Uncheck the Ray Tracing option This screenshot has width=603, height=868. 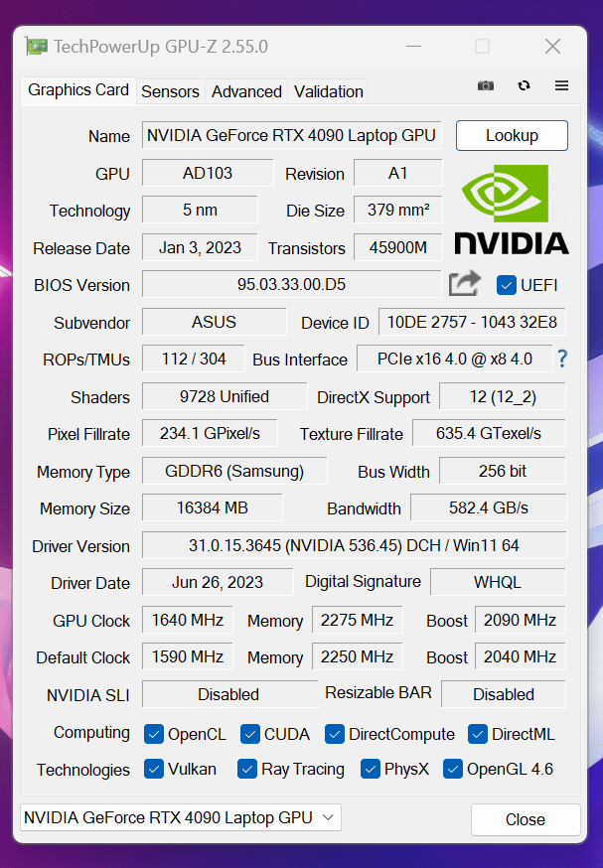[x=246, y=770]
